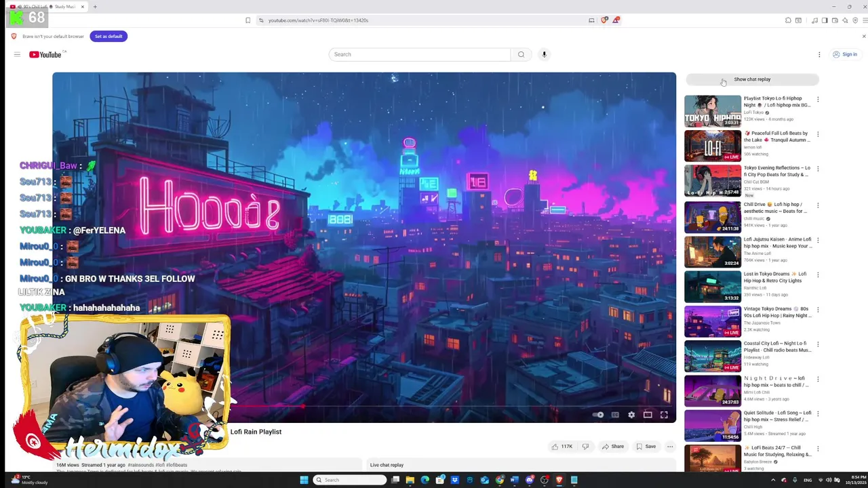
Task: Open Microsoft Edge from taskbar
Action: click(x=425, y=480)
